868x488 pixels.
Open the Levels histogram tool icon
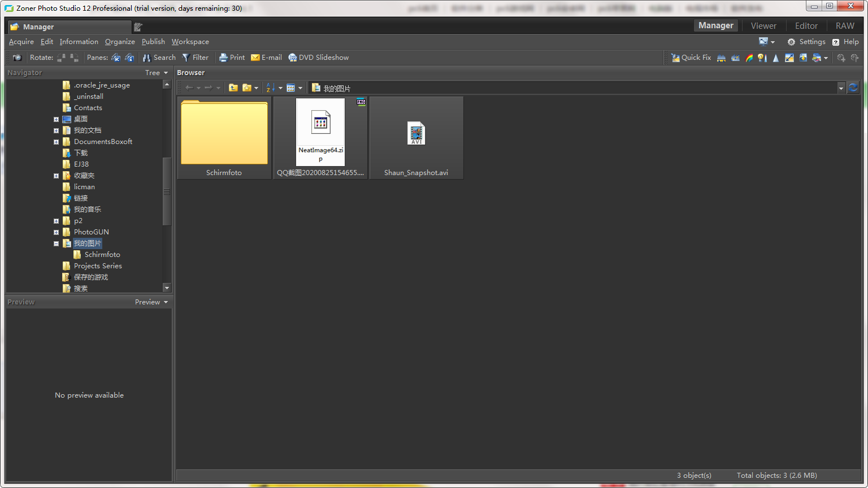(x=721, y=58)
